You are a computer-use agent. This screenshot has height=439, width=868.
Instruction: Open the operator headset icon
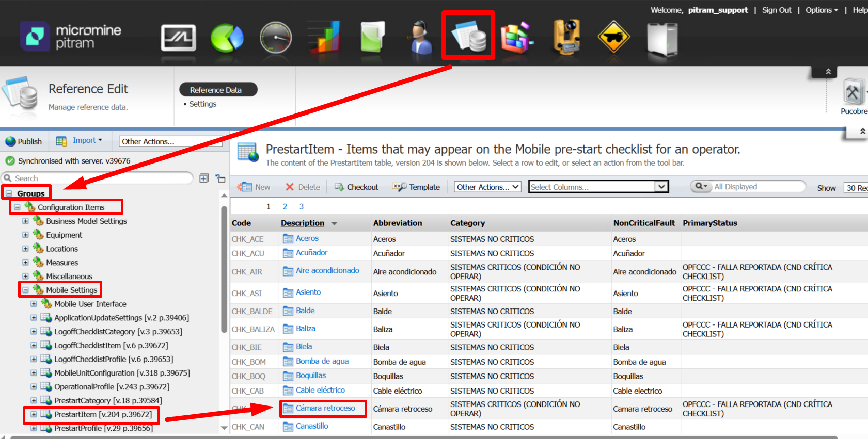pos(421,38)
